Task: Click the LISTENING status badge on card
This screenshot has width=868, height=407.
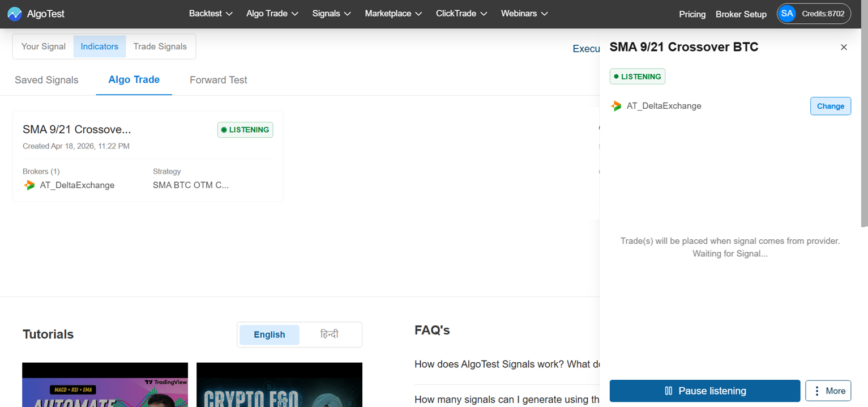Action: coord(245,130)
